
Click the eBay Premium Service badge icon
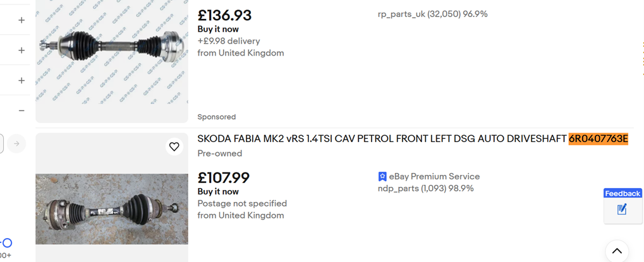tap(382, 177)
